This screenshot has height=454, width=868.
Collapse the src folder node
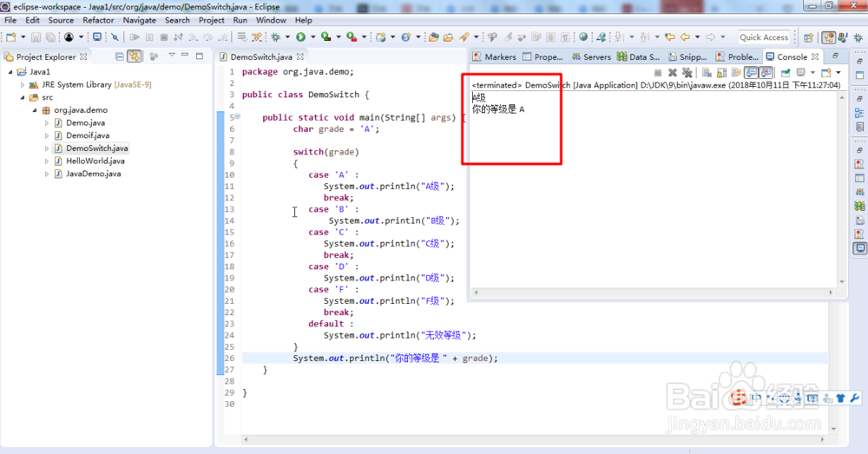tap(23, 97)
